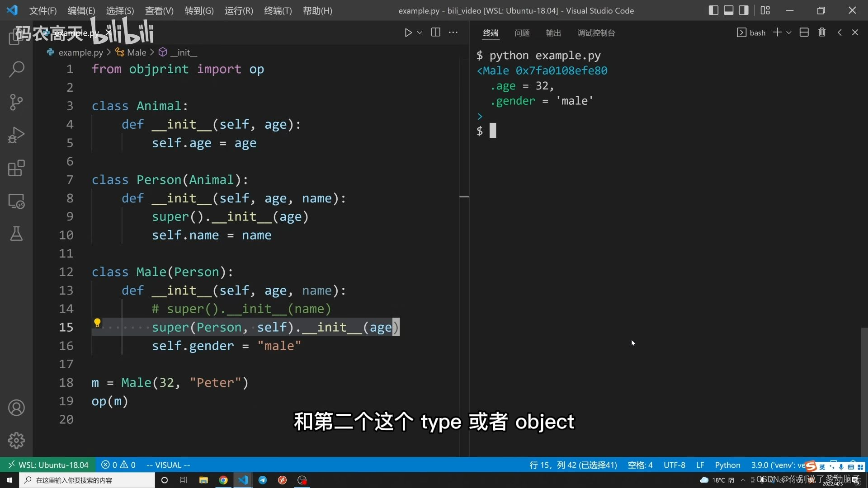Screen dimensions: 868x488
Task: Open the 终端(T) menu
Action: (278, 10)
